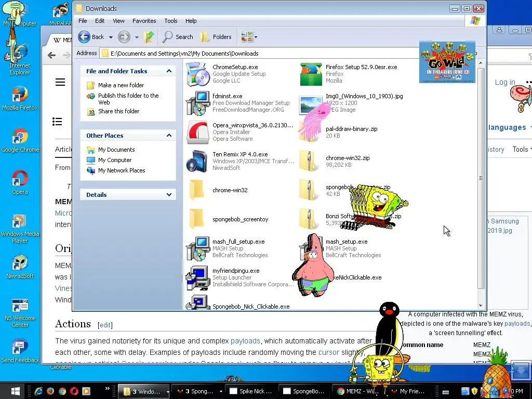Click the edit link beside Actions heading

coord(105,325)
